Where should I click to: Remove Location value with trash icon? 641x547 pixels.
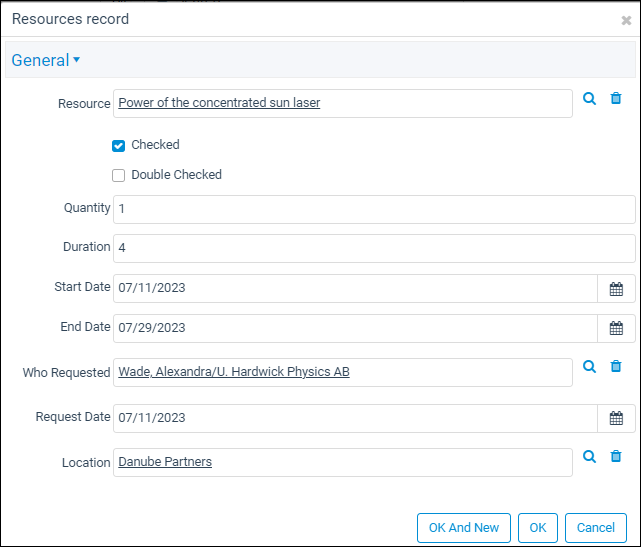616,456
